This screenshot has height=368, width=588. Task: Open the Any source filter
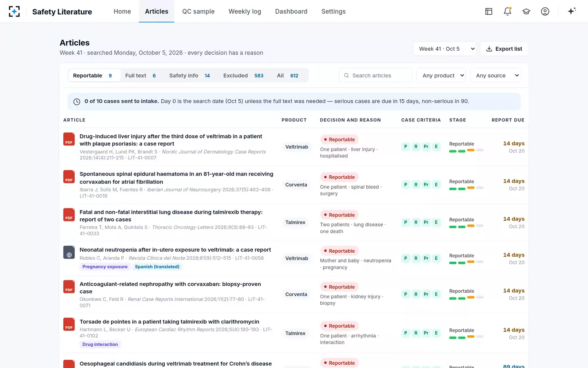pos(496,75)
